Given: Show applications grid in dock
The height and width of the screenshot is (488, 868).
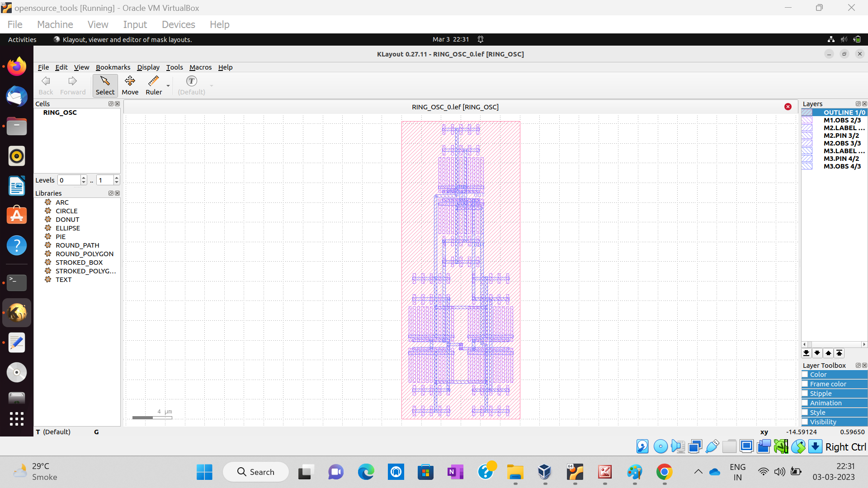Looking at the screenshot, I should tap(17, 419).
